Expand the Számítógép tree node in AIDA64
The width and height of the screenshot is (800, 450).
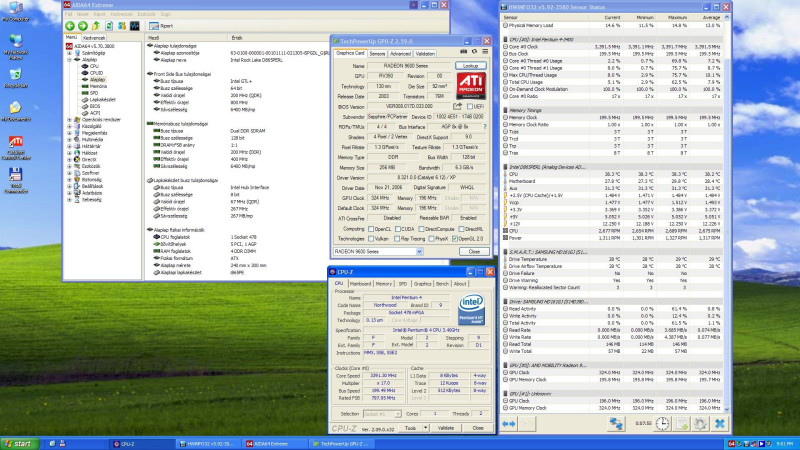[x=70, y=53]
